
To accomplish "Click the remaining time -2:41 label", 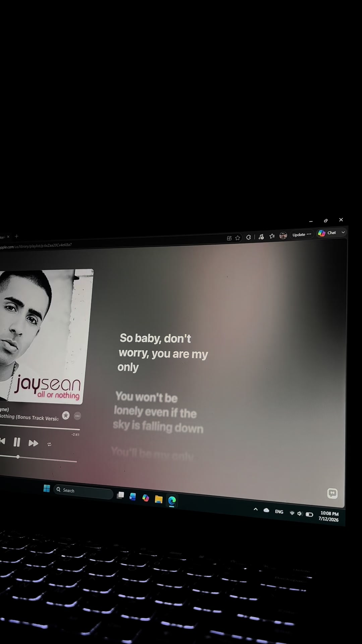I will 75,434.
